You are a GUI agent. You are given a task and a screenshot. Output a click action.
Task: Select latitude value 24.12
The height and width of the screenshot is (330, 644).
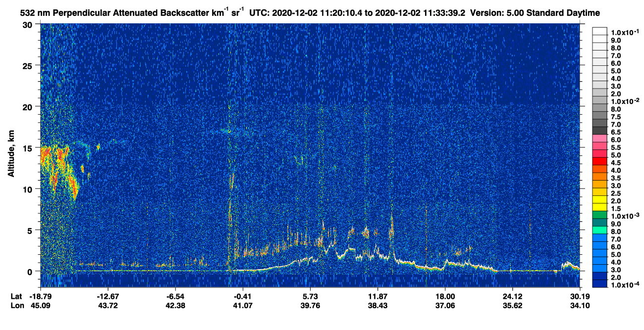click(x=512, y=296)
